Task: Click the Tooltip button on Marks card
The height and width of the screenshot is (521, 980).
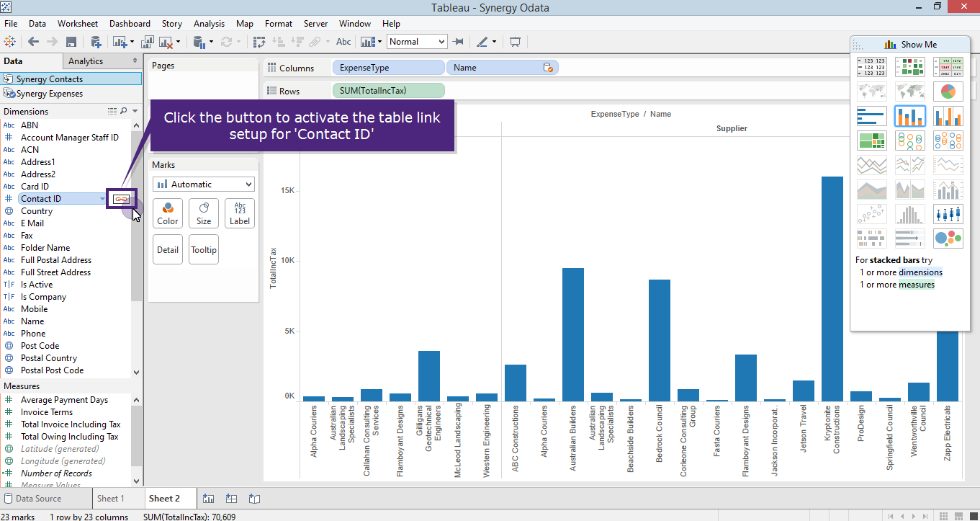Action: [204, 249]
